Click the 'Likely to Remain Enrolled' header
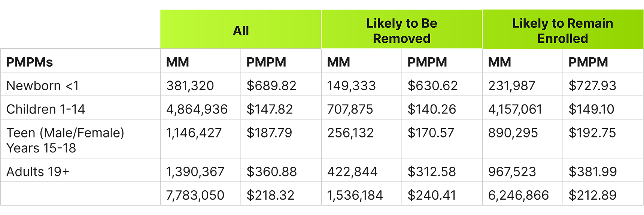Image resolution: width=644 pixels, height=215 pixels. pos(563,29)
